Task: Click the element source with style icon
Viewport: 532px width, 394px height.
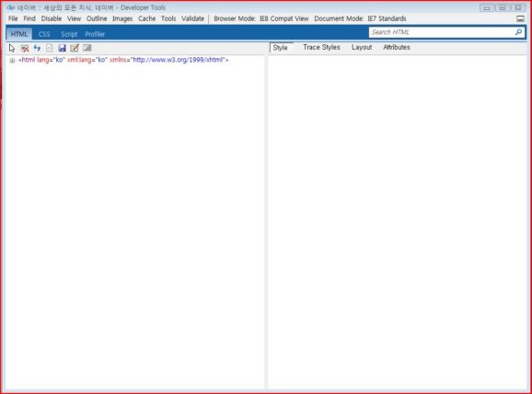Action: (50, 48)
